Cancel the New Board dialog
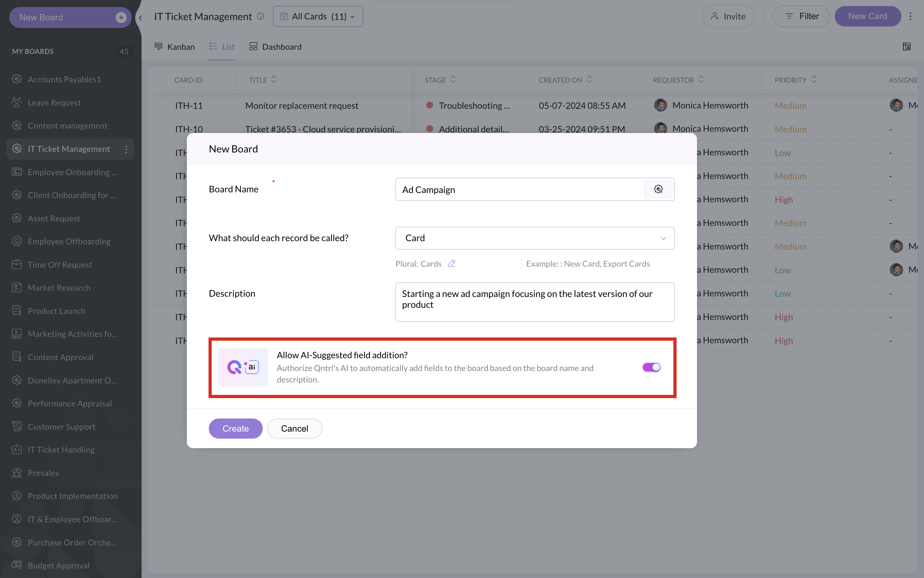 [294, 428]
